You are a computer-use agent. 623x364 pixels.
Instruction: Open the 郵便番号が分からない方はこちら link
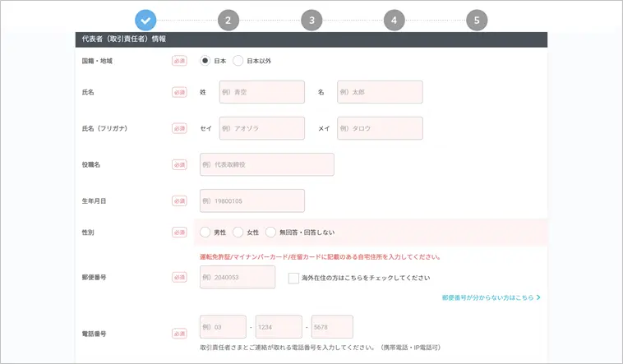491,297
